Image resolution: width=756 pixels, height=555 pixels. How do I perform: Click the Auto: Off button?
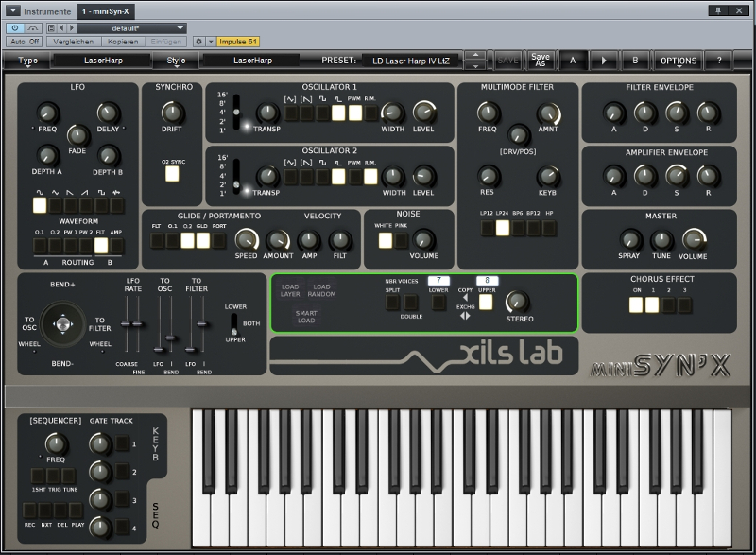[25, 42]
